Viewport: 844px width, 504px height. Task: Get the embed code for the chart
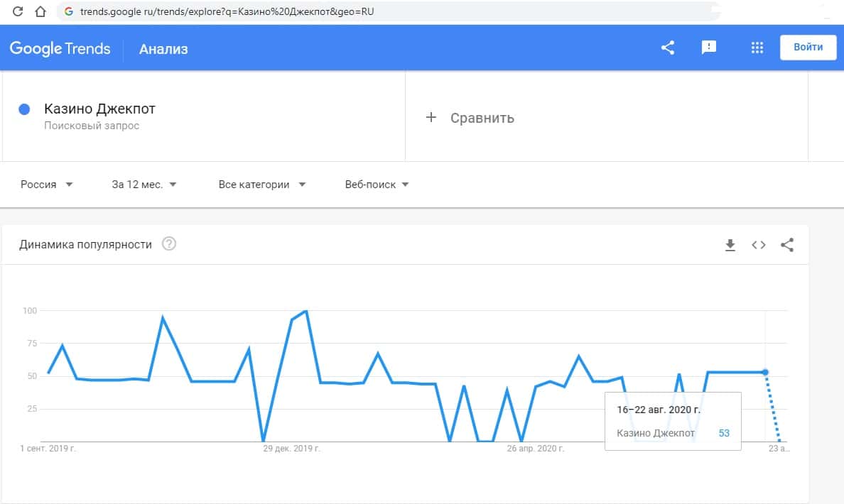tap(759, 245)
